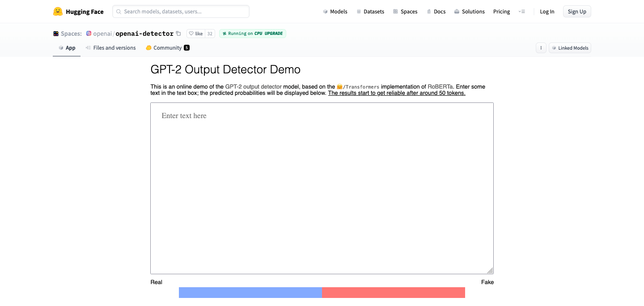Click the Datasets icon in top nav
This screenshot has height=306, width=644.
coord(359,12)
